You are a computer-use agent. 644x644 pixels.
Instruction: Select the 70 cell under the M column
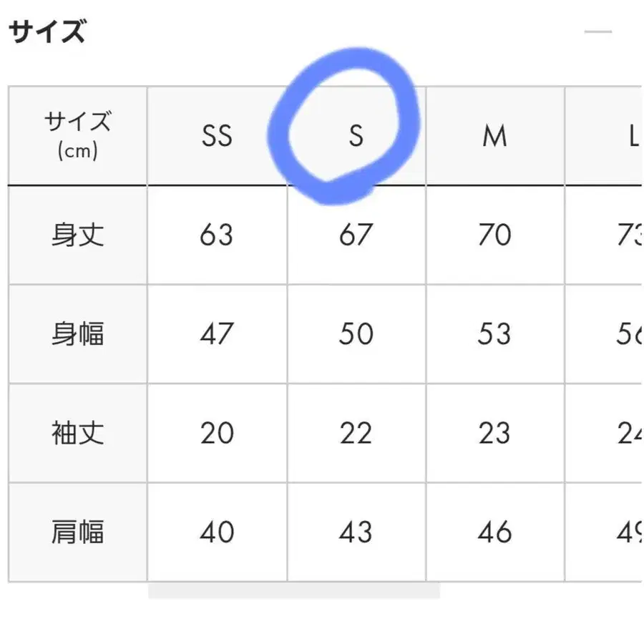pyautogui.click(x=494, y=235)
